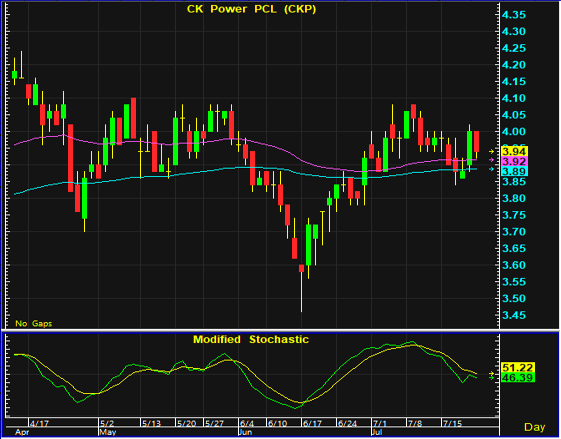Screen dimensions: 561x439
Task: Click the green 46.39 stochastic value label
Action: click(x=518, y=377)
